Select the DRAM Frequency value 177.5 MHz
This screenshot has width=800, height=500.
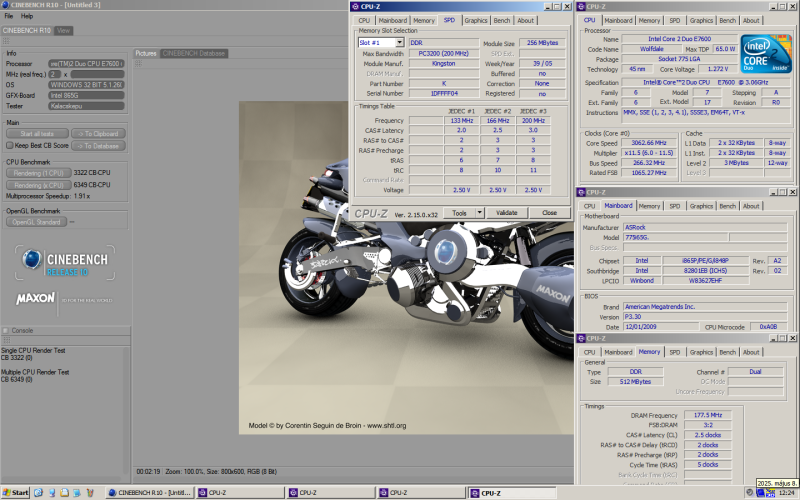point(708,415)
